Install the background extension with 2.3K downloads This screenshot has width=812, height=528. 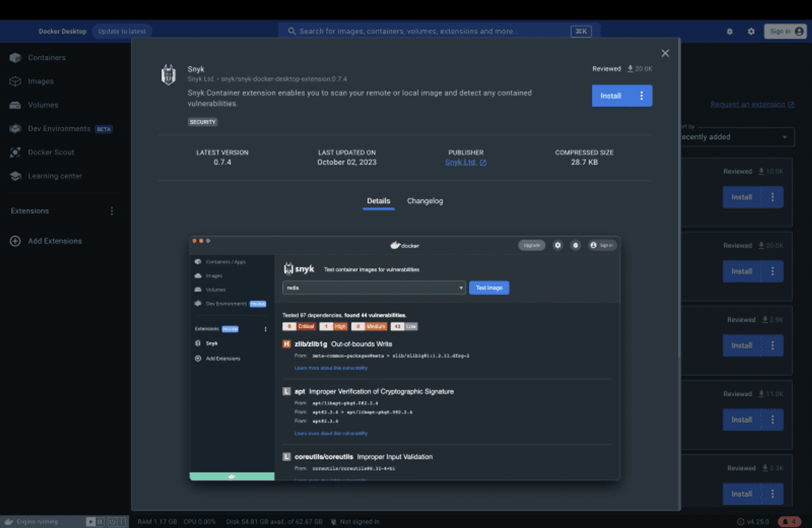(x=741, y=494)
